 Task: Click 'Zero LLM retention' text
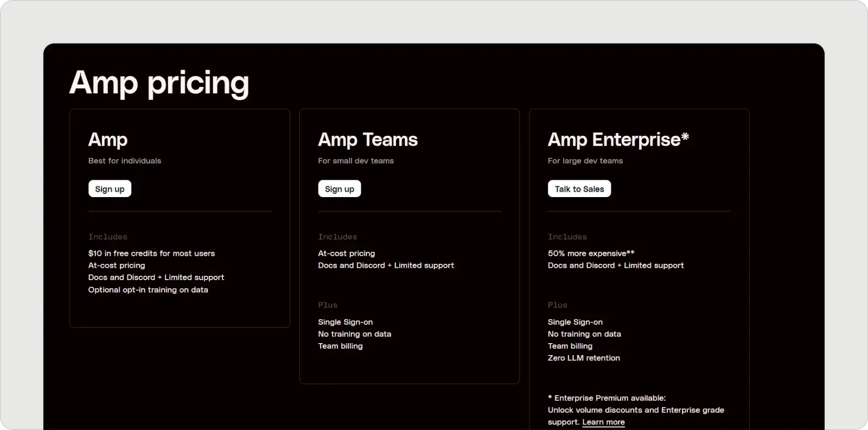tap(584, 358)
